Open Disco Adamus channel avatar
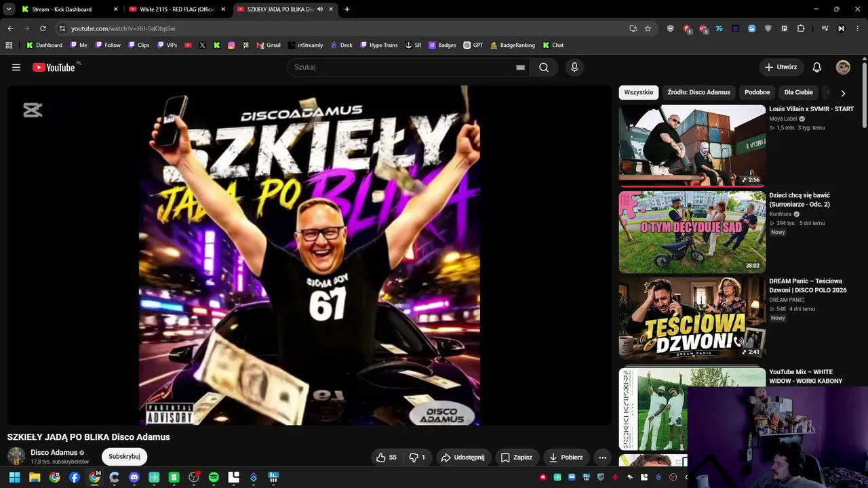This screenshot has height=488, width=868. coord(16,456)
